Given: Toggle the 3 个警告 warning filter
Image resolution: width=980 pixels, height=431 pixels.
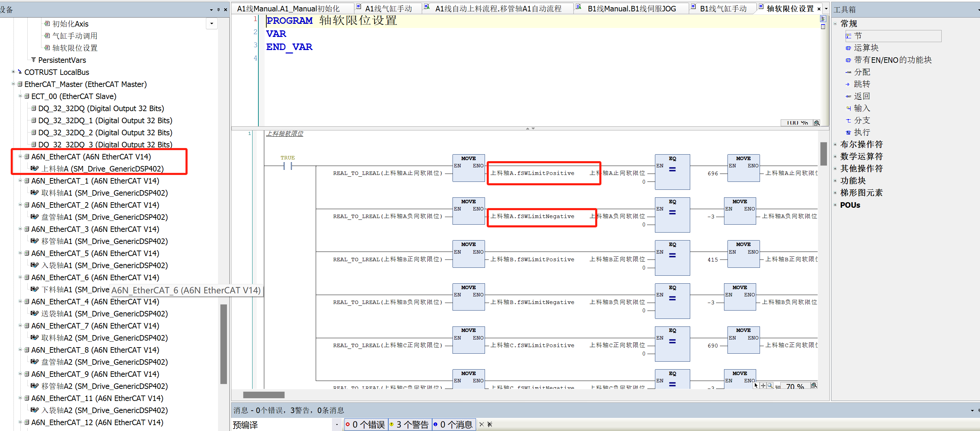Looking at the screenshot, I should click(x=410, y=424).
